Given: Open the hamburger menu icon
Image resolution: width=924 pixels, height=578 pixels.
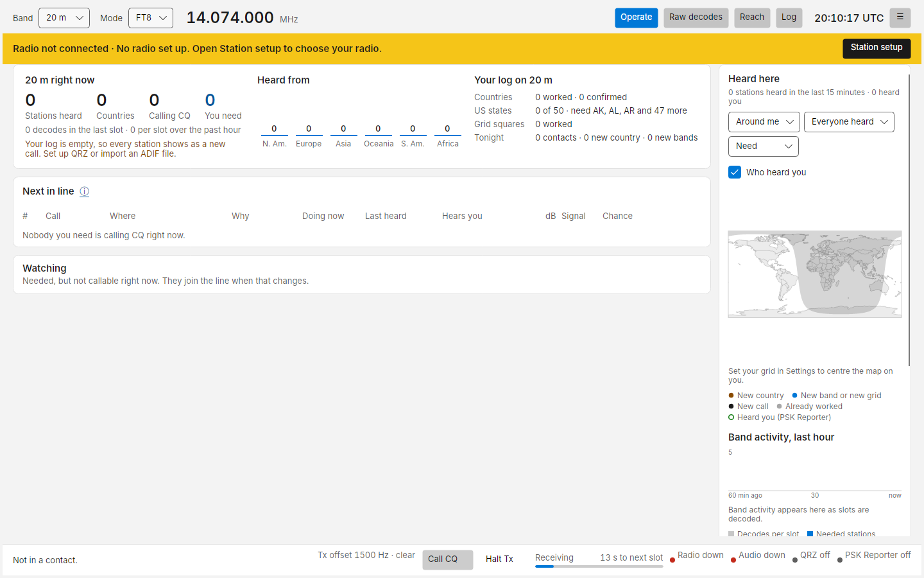Looking at the screenshot, I should tap(900, 17).
